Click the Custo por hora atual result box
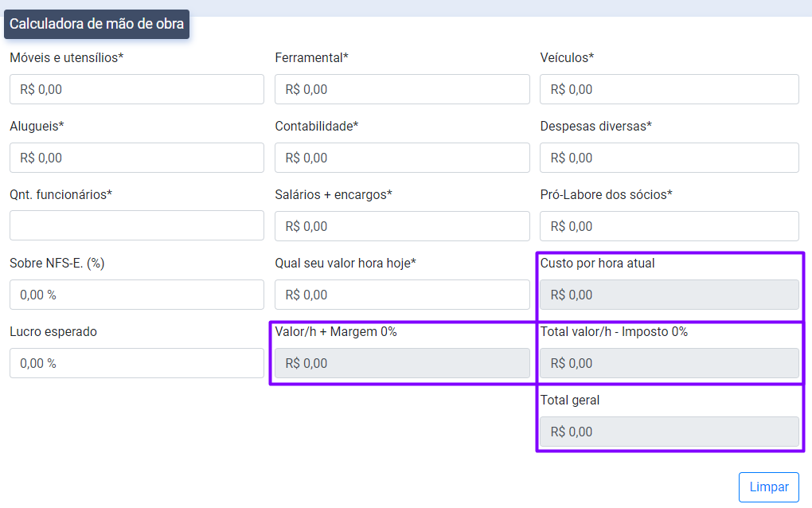This screenshot has width=812, height=508. [669, 295]
